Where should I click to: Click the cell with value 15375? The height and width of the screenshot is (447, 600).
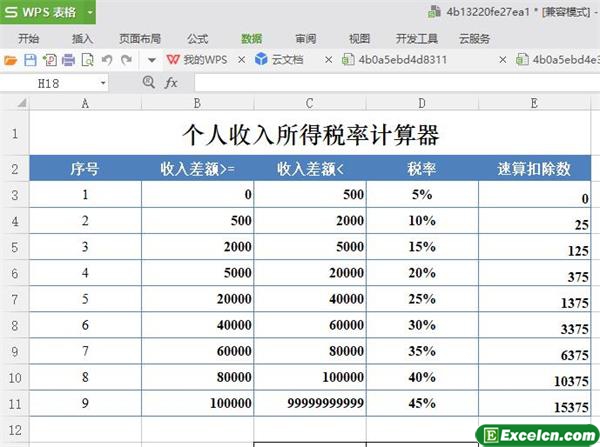point(534,403)
